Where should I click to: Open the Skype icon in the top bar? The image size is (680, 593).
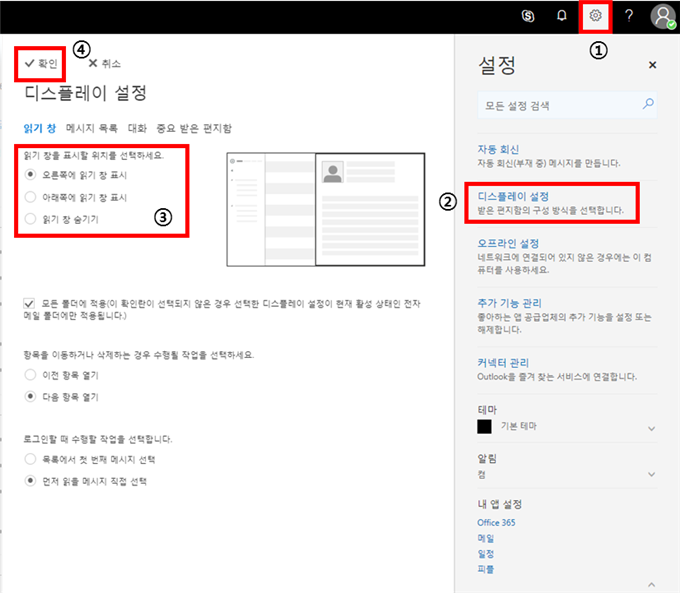coord(527,15)
